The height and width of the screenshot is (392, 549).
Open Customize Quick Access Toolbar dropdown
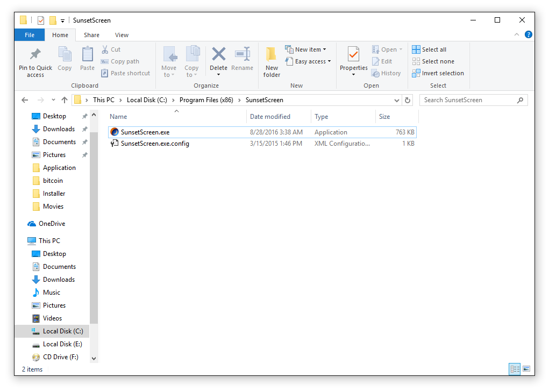[63, 20]
